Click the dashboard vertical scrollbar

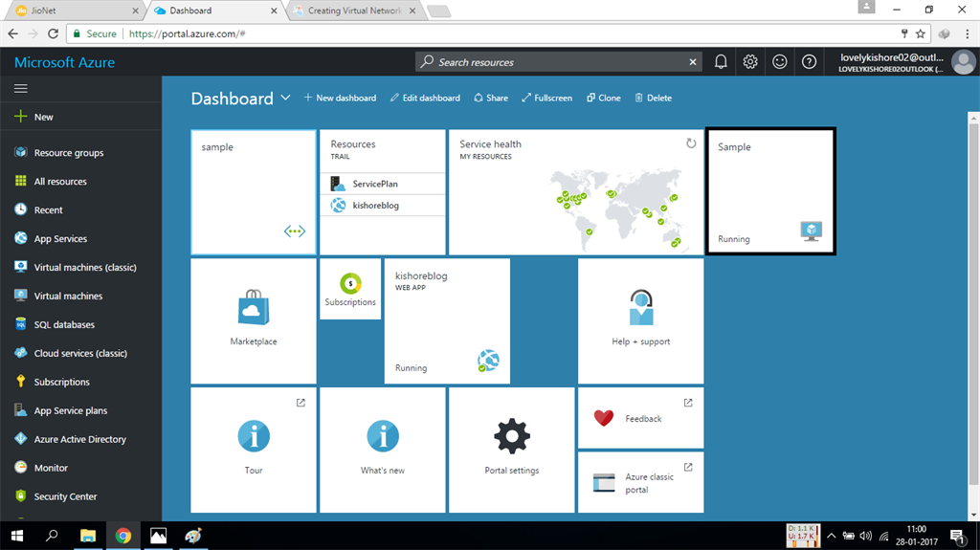point(973,303)
